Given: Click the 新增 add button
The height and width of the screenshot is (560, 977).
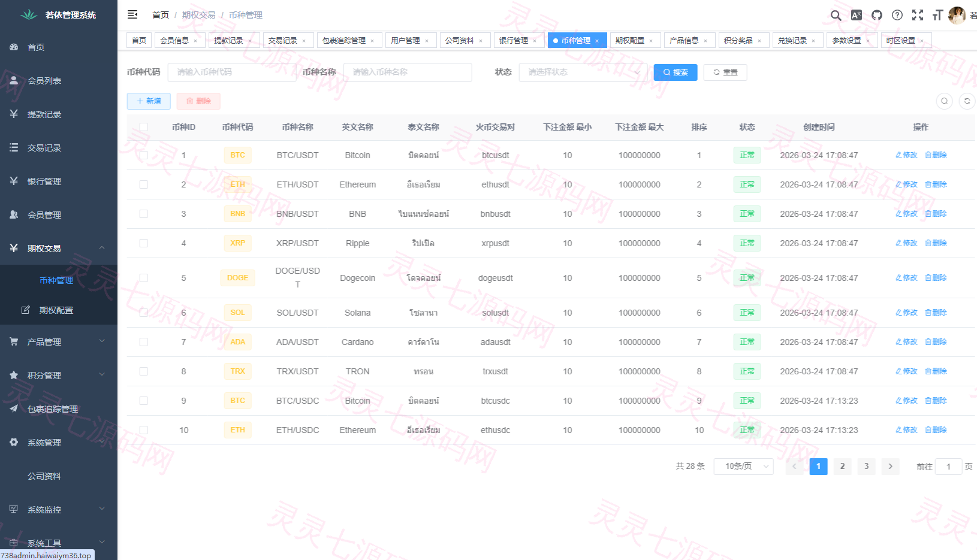Looking at the screenshot, I should point(149,101).
